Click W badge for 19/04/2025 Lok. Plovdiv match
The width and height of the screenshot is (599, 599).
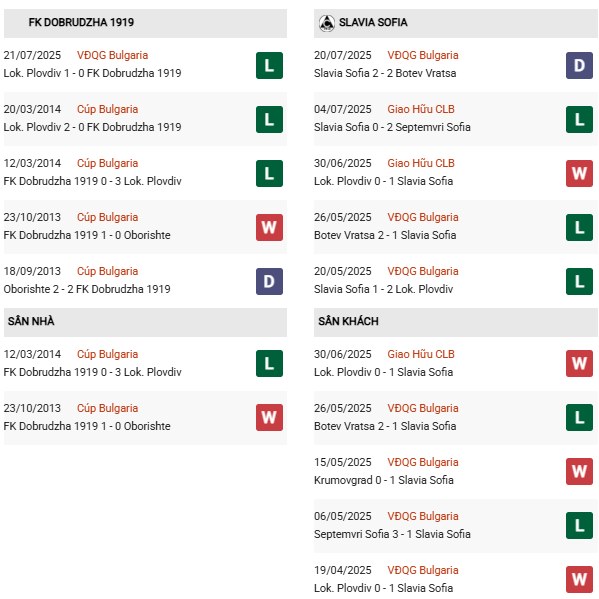tap(579, 579)
